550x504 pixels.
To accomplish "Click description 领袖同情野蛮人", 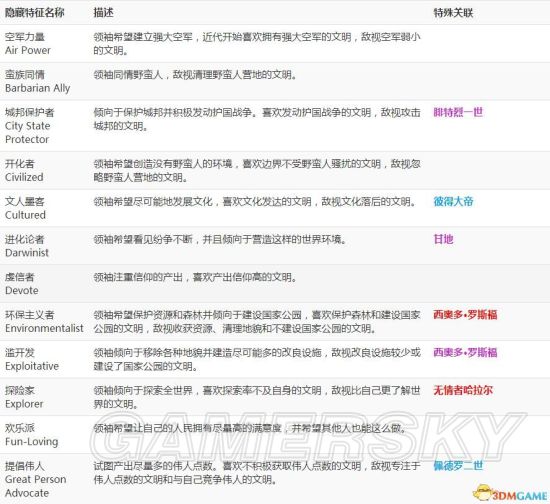I will (x=195, y=75).
